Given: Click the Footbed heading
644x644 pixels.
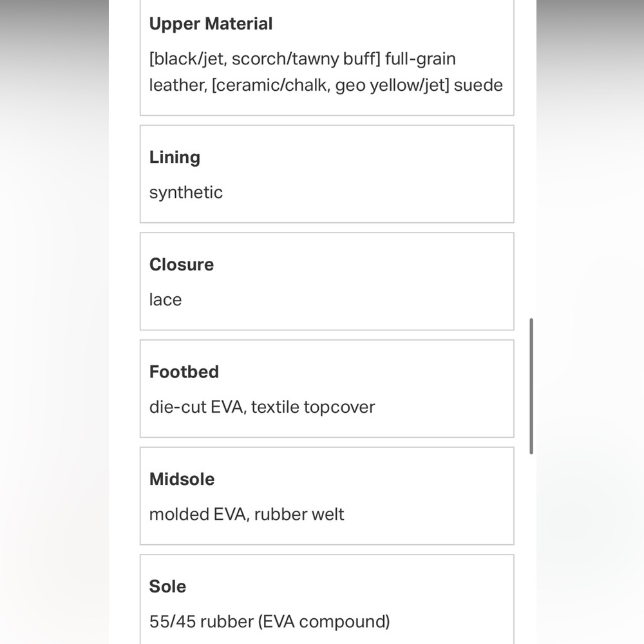Looking at the screenshot, I should tap(184, 372).
